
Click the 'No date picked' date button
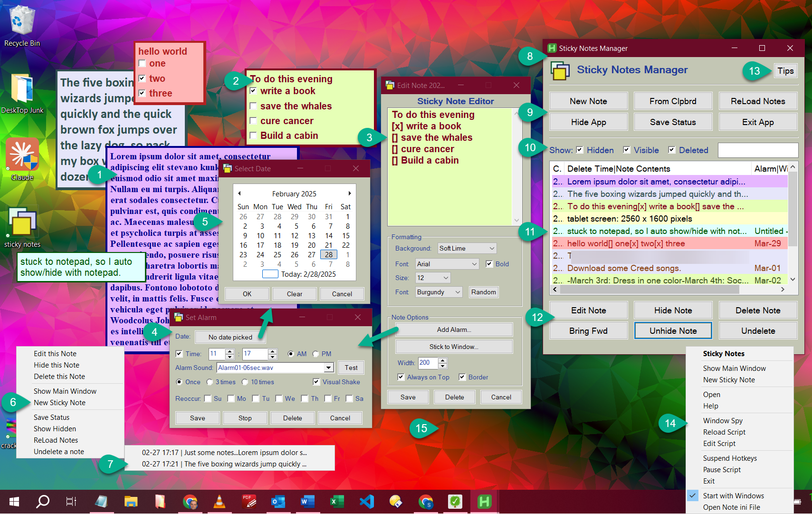(230, 337)
